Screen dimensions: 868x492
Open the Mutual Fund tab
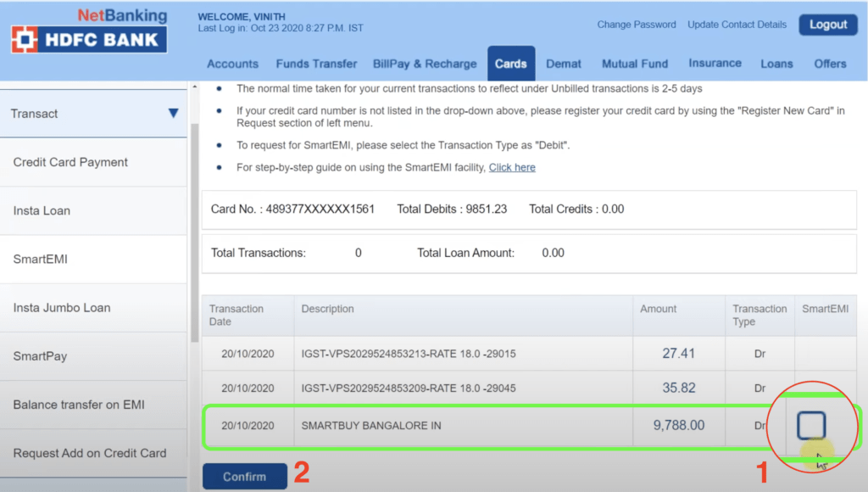pos(635,64)
